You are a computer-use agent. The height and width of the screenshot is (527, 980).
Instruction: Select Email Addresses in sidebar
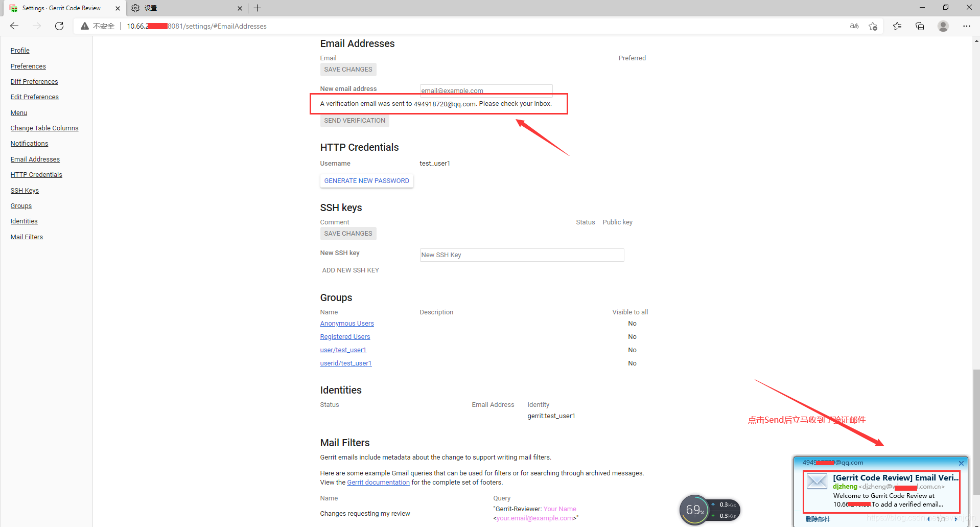coord(35,159)
